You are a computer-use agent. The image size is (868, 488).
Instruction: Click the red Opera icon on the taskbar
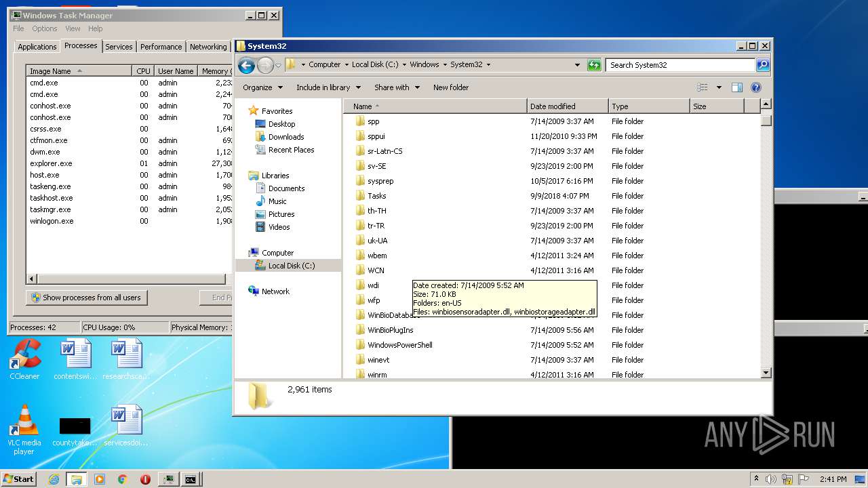click(x=145, y=479)
